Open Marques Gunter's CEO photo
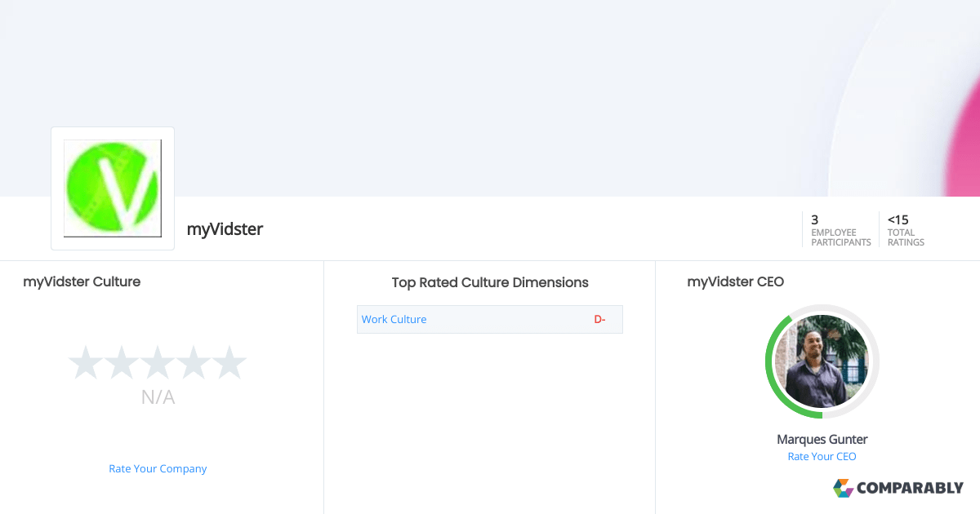This screenshot has height=514, width=980. [x=822, y=361]
